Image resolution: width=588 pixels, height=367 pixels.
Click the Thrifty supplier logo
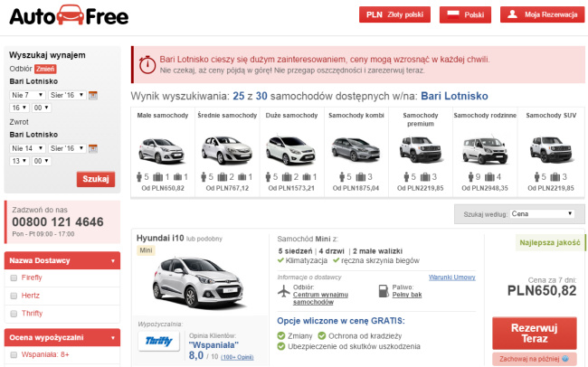pyautogui.click(x=158, y=341)
